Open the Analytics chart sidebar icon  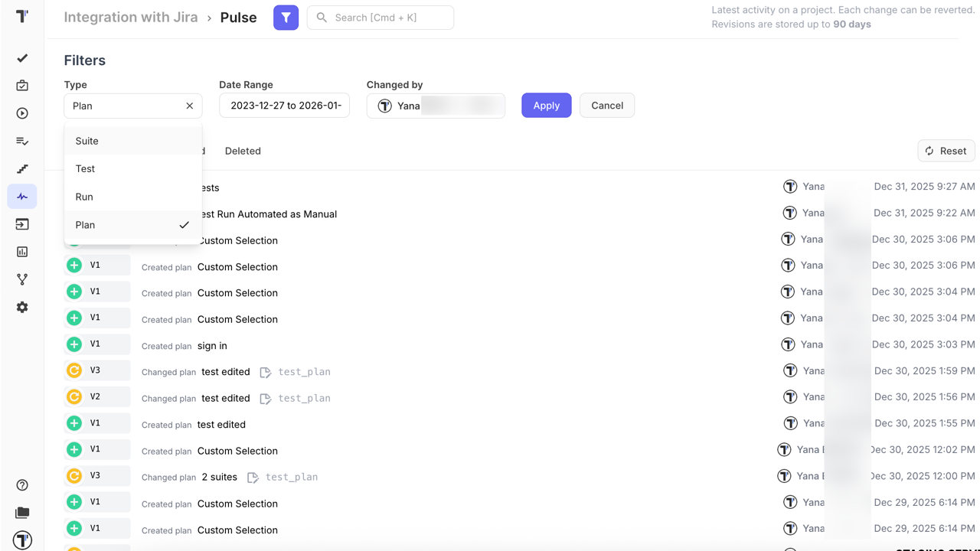coord(22,252)
